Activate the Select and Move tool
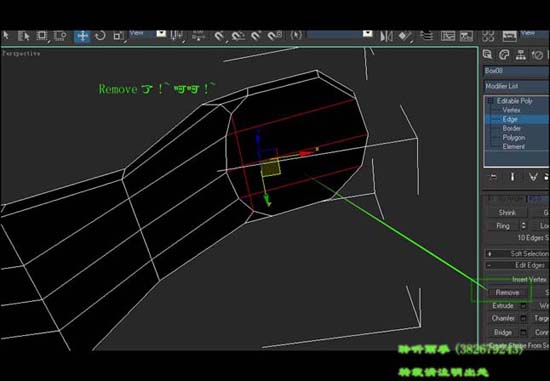Viewport: 550px width, 381px height. (82, 36)
